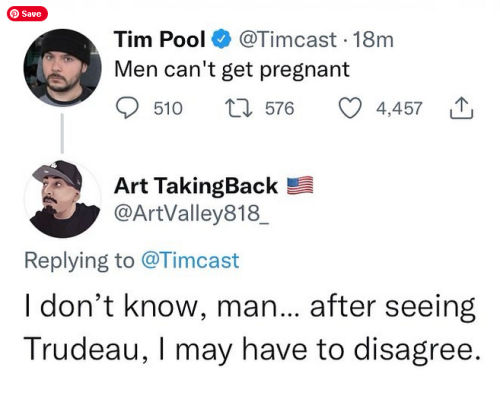The height and width of the screenshot is (402, 500).
Task: Click @Timcast in Replying to line
Action: coord(190,260)
